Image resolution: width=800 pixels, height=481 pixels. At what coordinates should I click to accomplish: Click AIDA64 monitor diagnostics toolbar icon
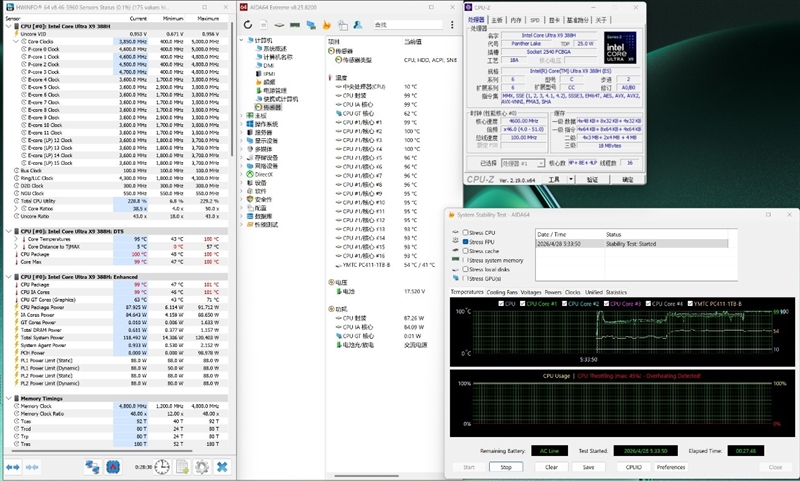click(311, 24)
